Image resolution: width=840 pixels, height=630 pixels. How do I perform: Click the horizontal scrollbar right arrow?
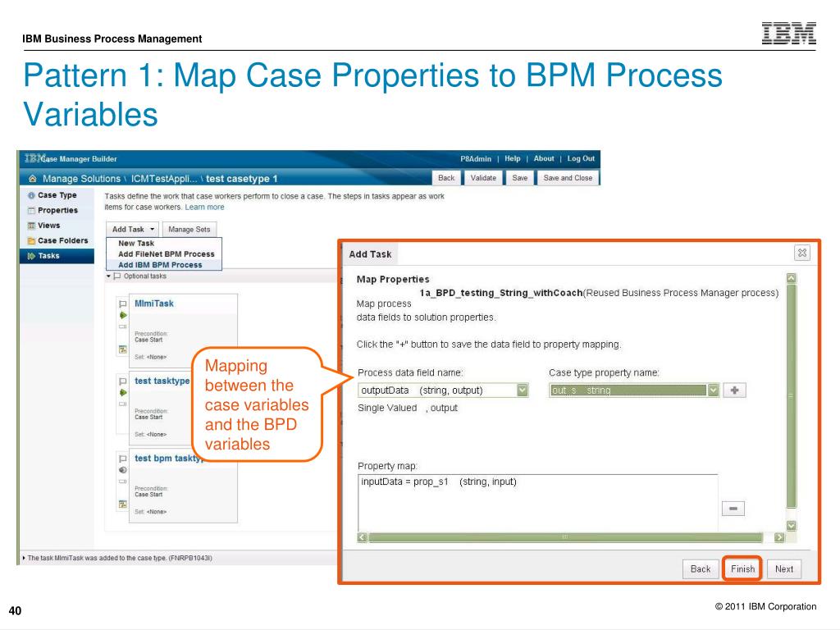(x=779, y=537)
